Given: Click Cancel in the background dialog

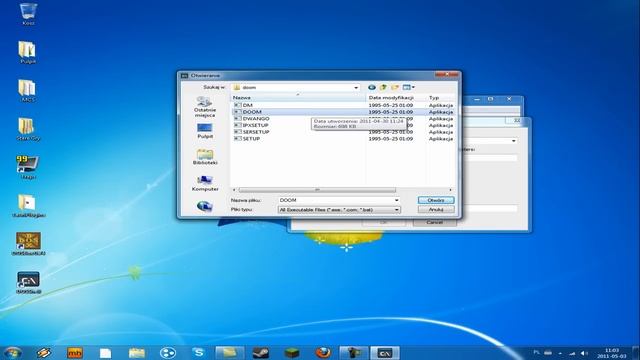Looking at the screenshot, I should coord(434,222).
